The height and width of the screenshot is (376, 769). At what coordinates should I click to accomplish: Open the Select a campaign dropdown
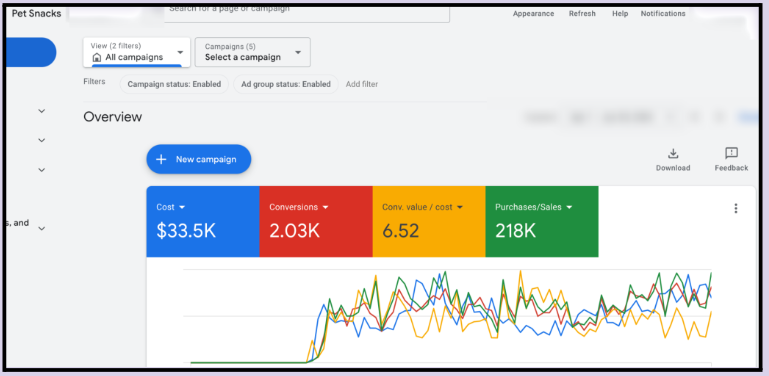pyautogui.click(x=253, y=52)
